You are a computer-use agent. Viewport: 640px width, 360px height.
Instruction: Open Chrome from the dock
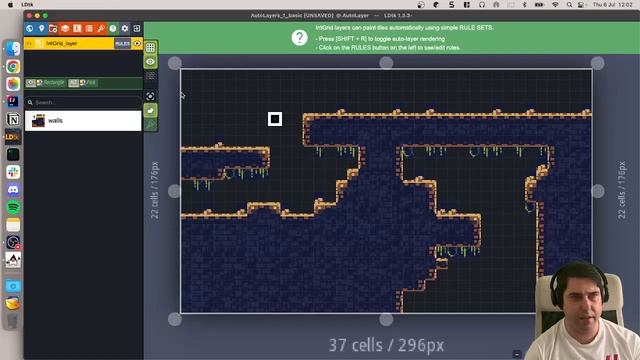pos(13,67)
